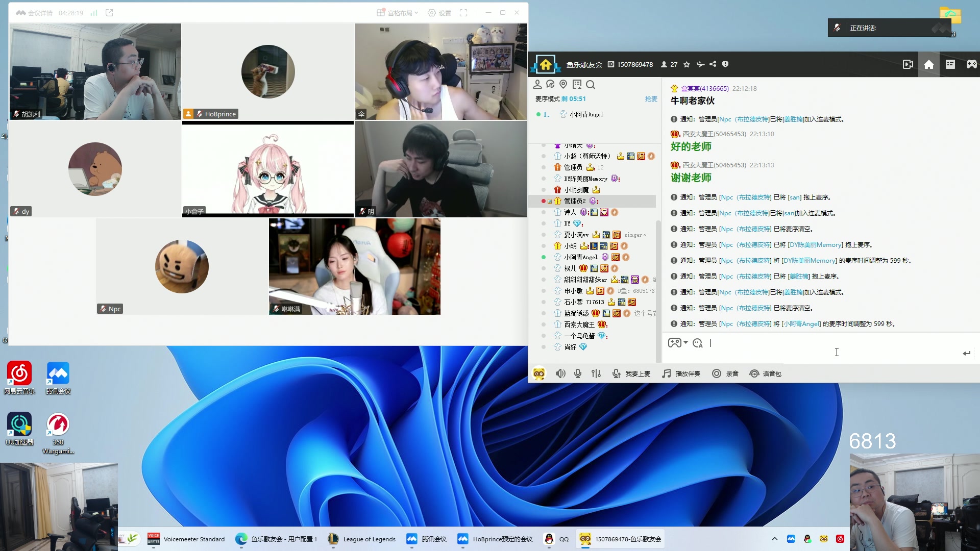Viewport: 980px width, 551px height.
Task: Open the game activity dropdown beside chat input
Action: (678, 343)
